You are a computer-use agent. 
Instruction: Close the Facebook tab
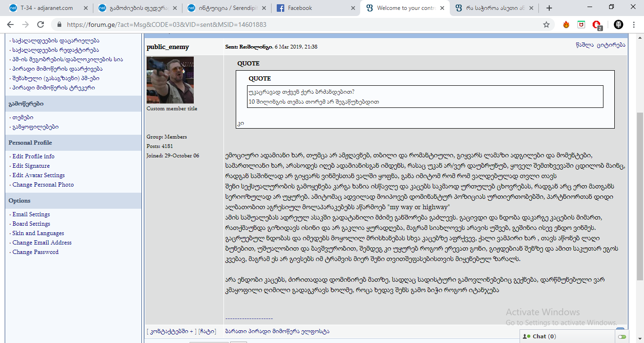(x=352, y=8)
